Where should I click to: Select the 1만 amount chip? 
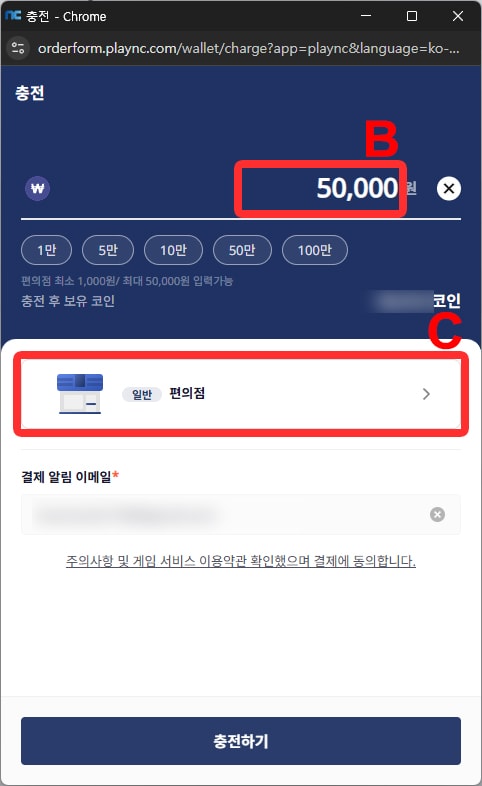47,250
